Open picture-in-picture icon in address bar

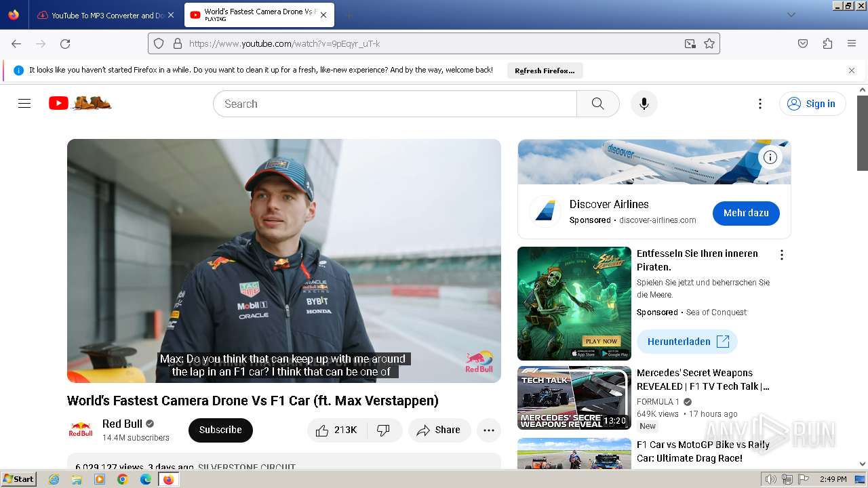690,43
